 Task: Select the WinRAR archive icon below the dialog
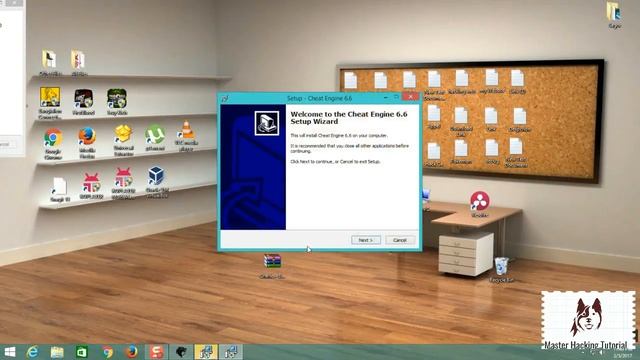coord(272,266)
